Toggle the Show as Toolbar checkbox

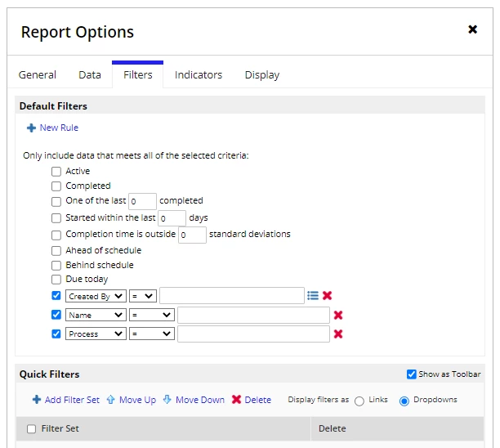[x=411, y=374]
